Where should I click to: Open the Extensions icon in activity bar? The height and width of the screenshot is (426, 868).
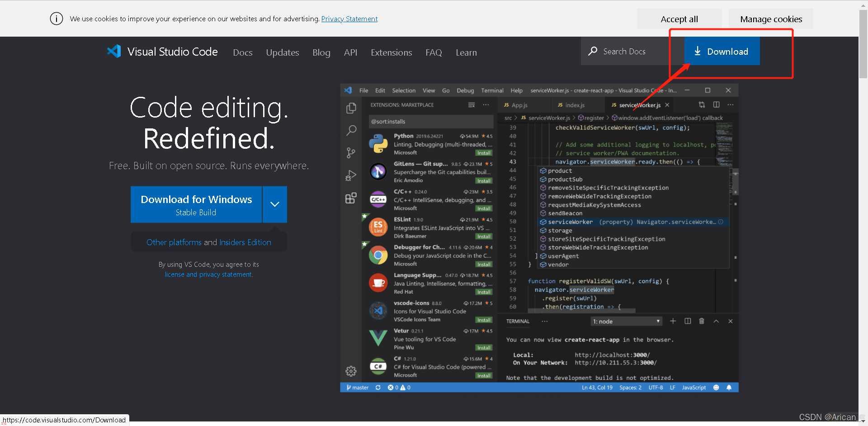tap(351, 198)
